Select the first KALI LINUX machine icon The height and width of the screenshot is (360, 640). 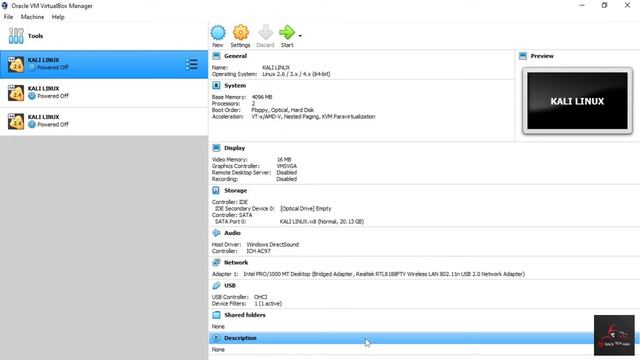pos(16,64)
